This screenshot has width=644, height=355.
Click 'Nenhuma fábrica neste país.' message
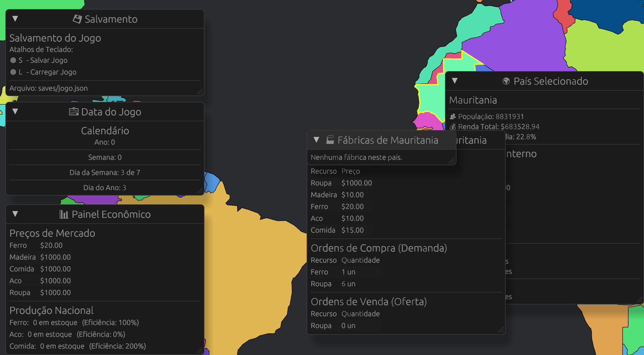click(356, 157)
